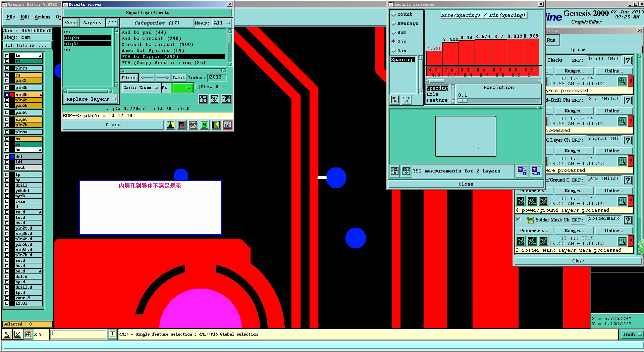Click the red dot snapshot icon beside Close
Viewport: 644px width, 352px height.
coord(182,125)
